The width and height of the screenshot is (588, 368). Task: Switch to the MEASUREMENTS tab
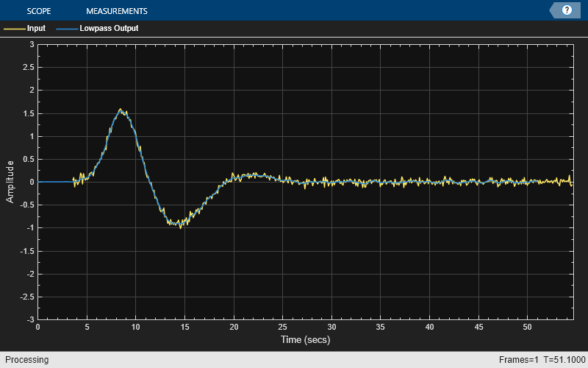[116, 11]
